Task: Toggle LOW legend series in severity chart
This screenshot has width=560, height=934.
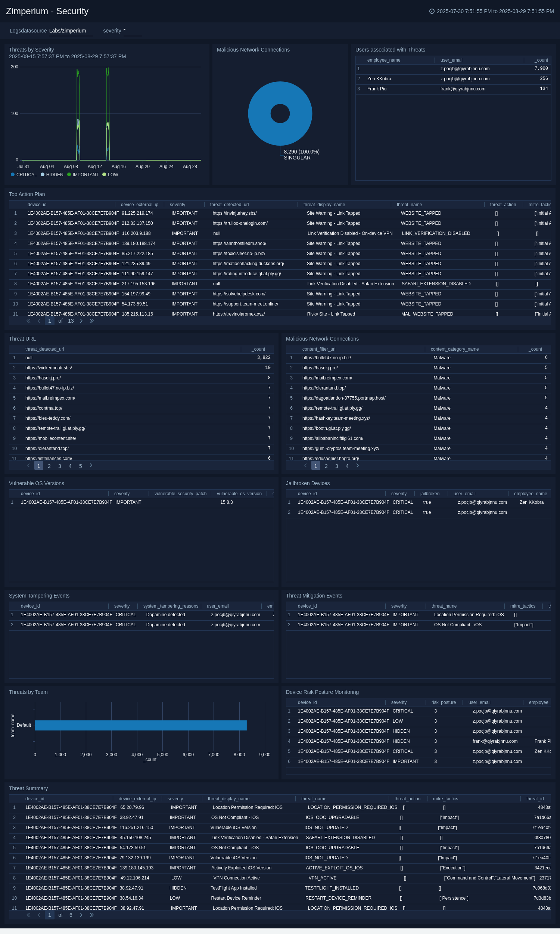Action: point(110,175)
